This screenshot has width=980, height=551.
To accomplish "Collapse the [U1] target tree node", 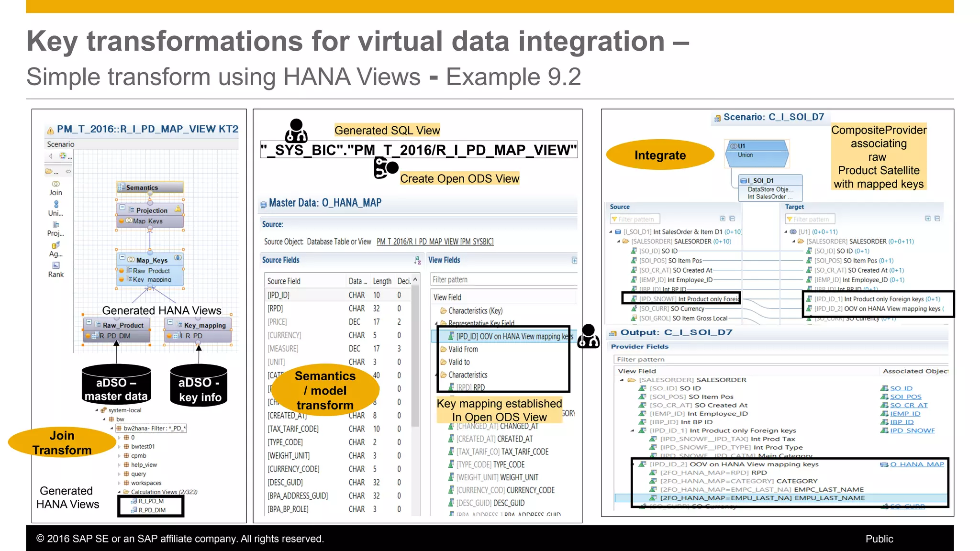I will point(786,232).
